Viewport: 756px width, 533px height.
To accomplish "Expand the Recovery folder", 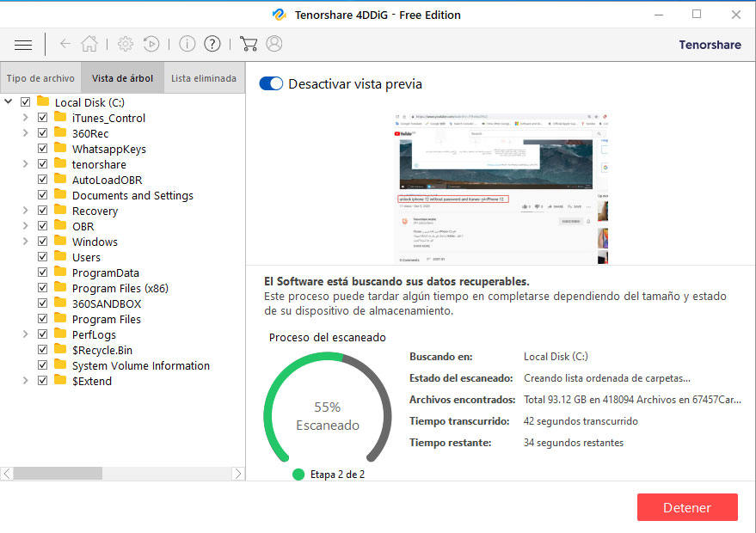I will coord(26,210).
